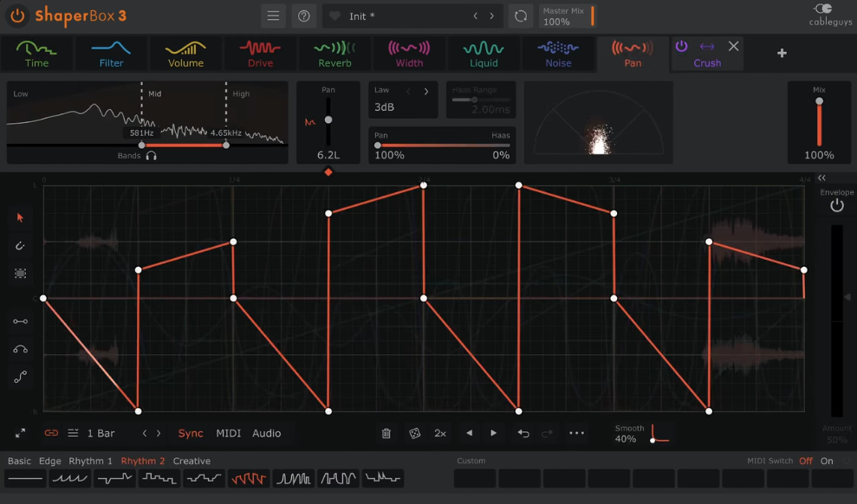Go to next preset with right chevron

pyautogui.click(x=492, y=16)
